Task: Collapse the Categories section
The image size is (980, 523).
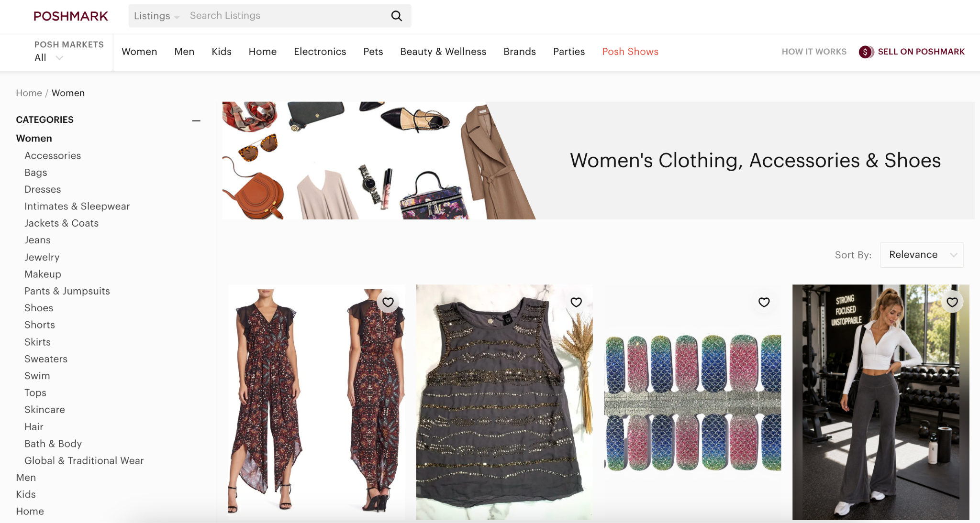Action: point(196,120)
